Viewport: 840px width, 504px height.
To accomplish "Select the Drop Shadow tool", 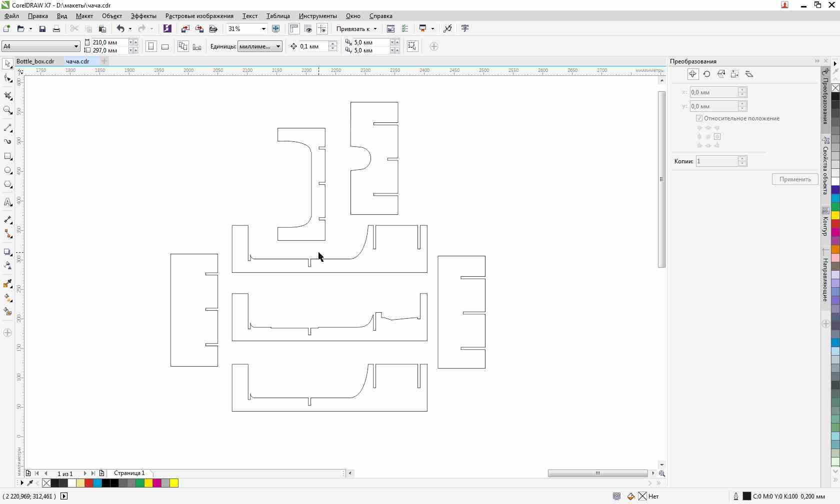I will [x=7, y=252].
